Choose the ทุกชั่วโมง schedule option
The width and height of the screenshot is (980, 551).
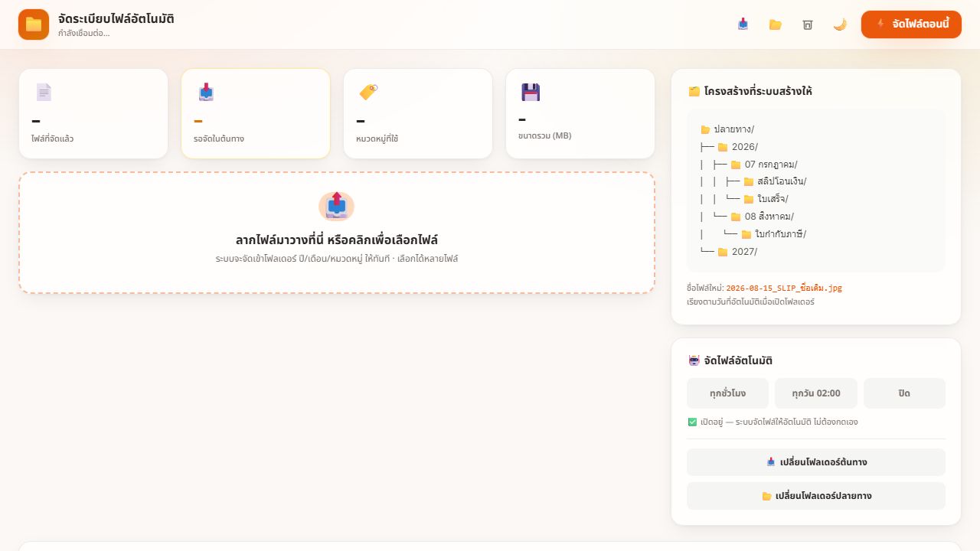point(728,393)
